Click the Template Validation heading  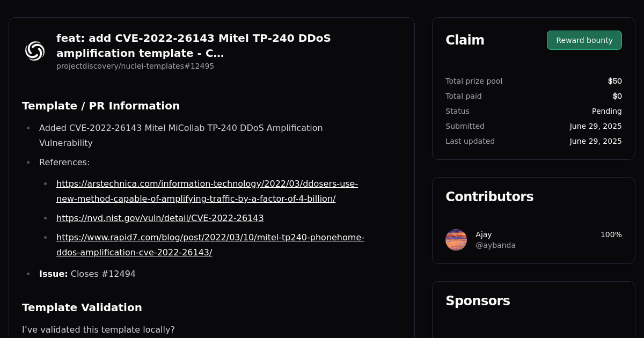coord(82,307)
